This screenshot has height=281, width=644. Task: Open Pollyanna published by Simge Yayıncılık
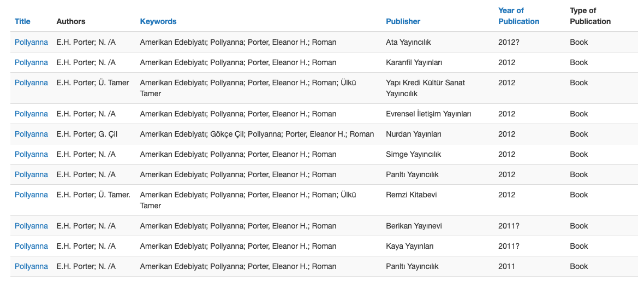[x=31, y=154]
